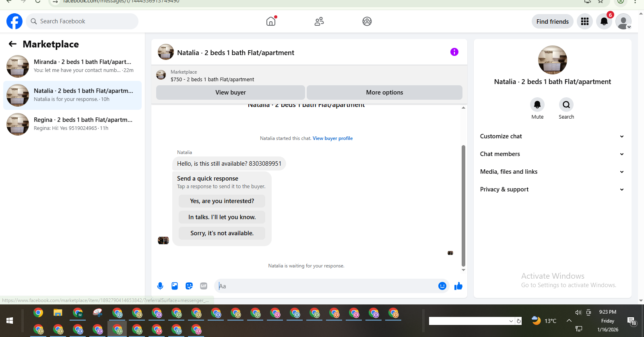Search within the Natalia conversation

tap(566, 105)
